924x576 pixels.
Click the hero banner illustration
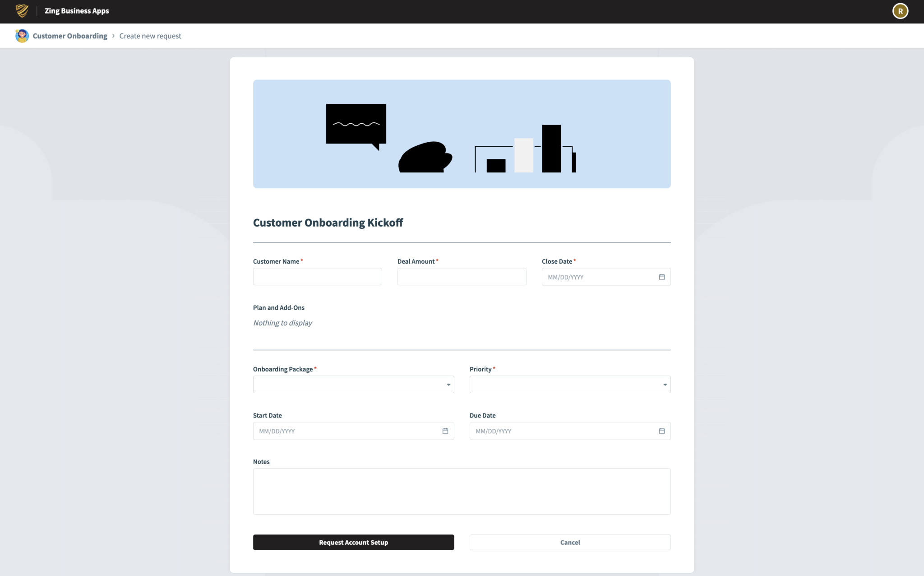(x=462, y=134)
